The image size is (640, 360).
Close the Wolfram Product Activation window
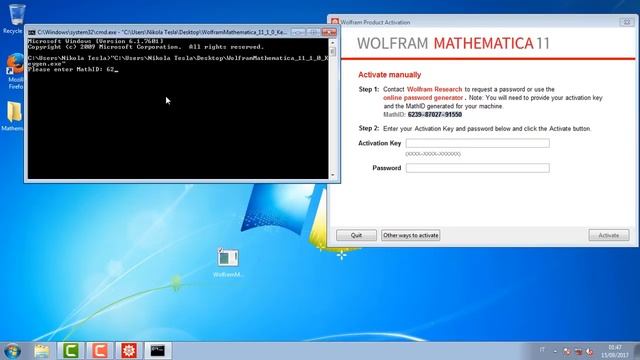pos(627,22)
